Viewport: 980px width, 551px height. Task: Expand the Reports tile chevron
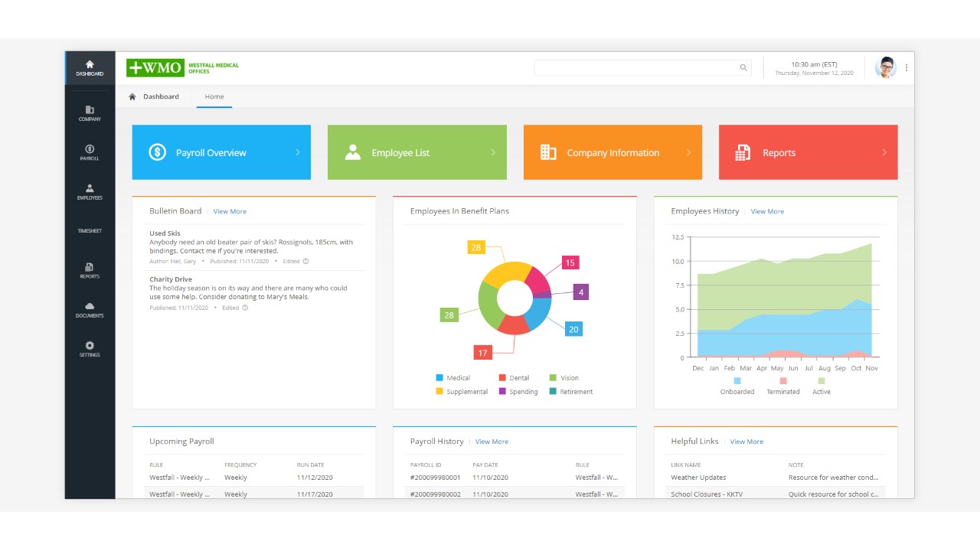(884, 152)
